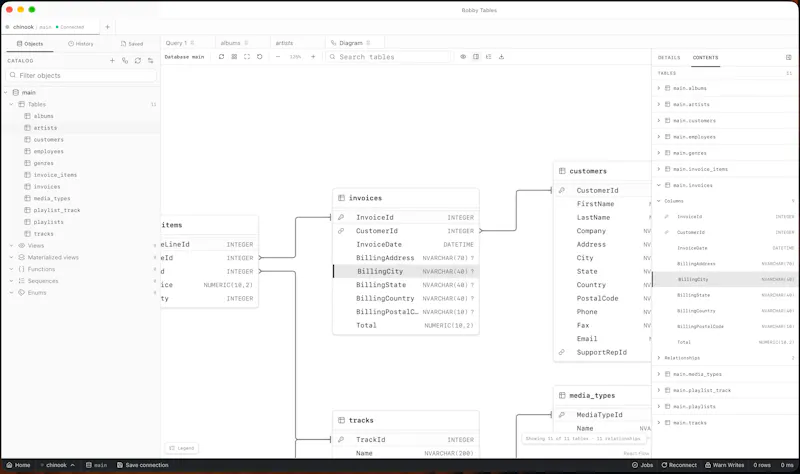800x474 pixels.
Task: Click Save connection in status bar
Action: (x=142, y=465)
